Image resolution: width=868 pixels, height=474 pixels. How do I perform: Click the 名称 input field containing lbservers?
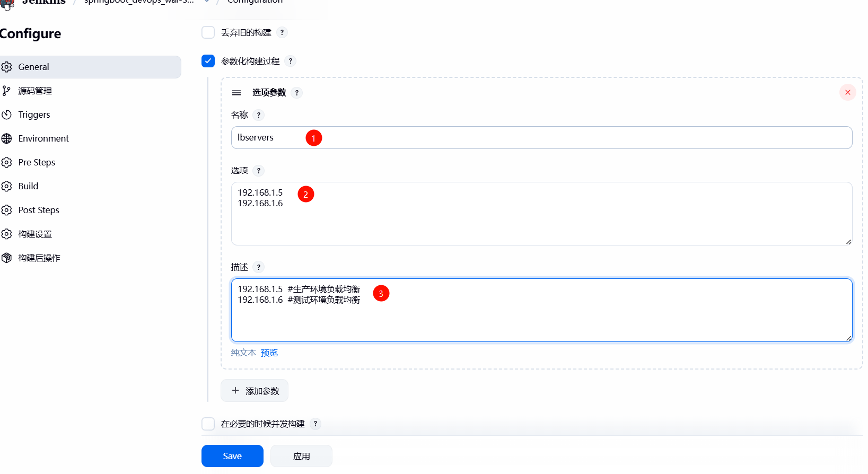[541, 138]
